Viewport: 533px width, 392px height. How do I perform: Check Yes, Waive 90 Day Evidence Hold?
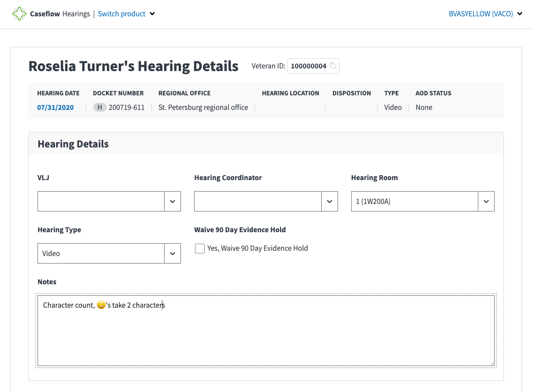pos(200,249)
